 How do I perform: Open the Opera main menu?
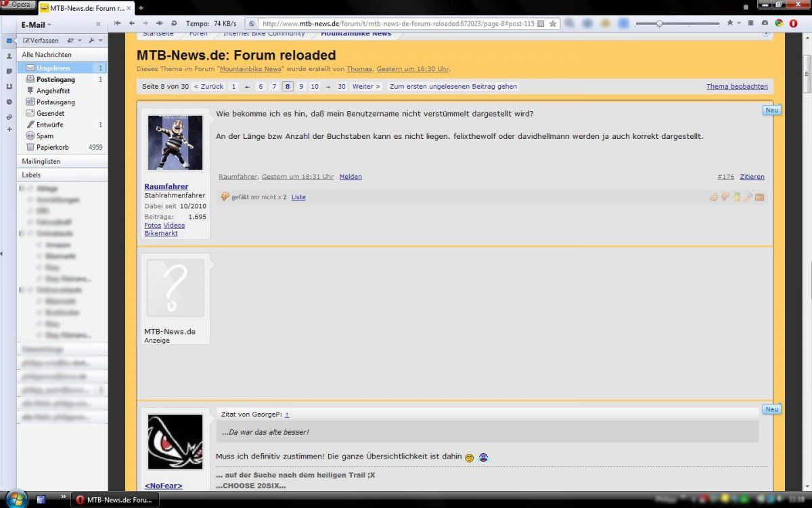click(x=18, y=5)
